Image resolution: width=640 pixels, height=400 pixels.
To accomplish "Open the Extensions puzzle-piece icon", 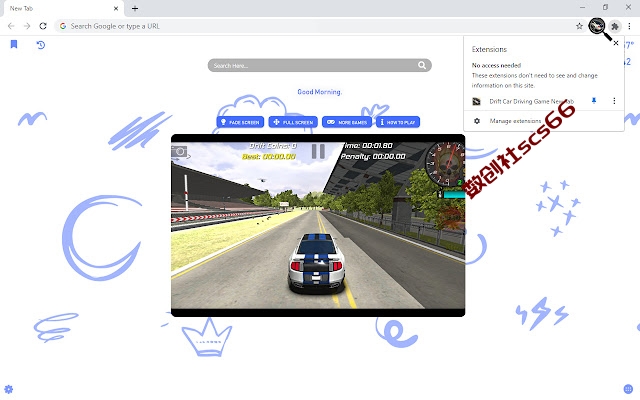I will [x=615, y=27].
